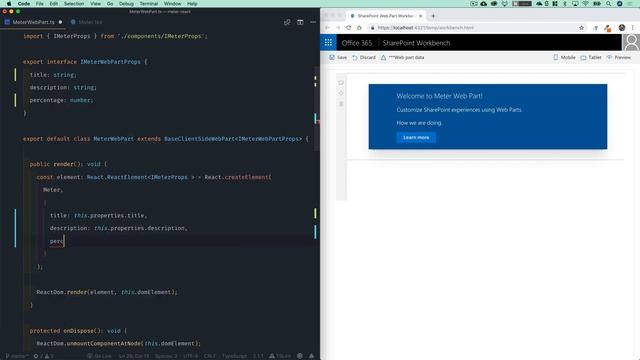Image resolution: width=640 pixels, height=360 pixels.
Task: Open the Code application menu
Action: coord(24,4)
